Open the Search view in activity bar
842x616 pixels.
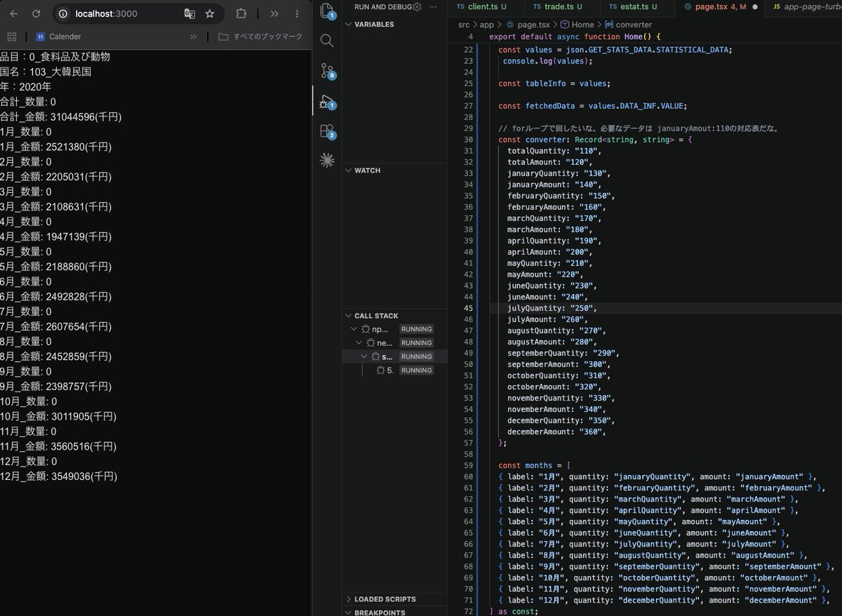click(327, 41)
